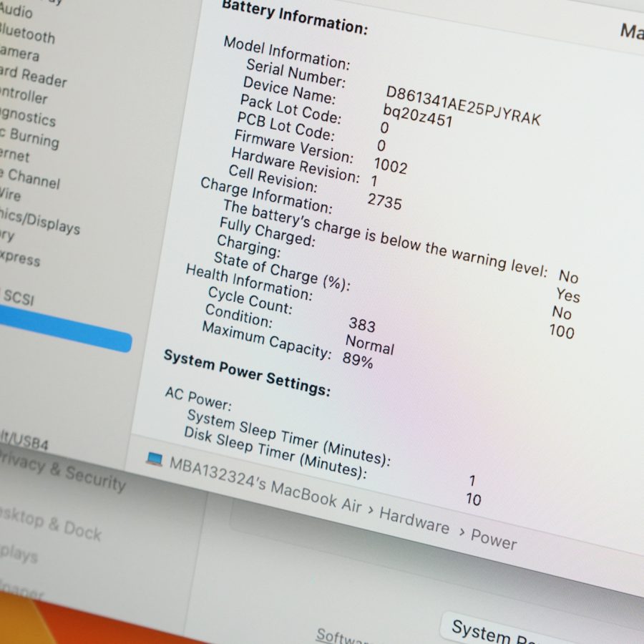Viewport: 644px width, 644px height.
Task: Select the sleep timer value 10
Action: (x=474, y=499)
